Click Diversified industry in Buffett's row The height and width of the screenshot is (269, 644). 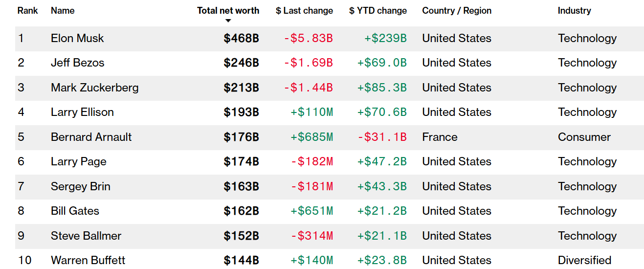click(x=585, y=260)
